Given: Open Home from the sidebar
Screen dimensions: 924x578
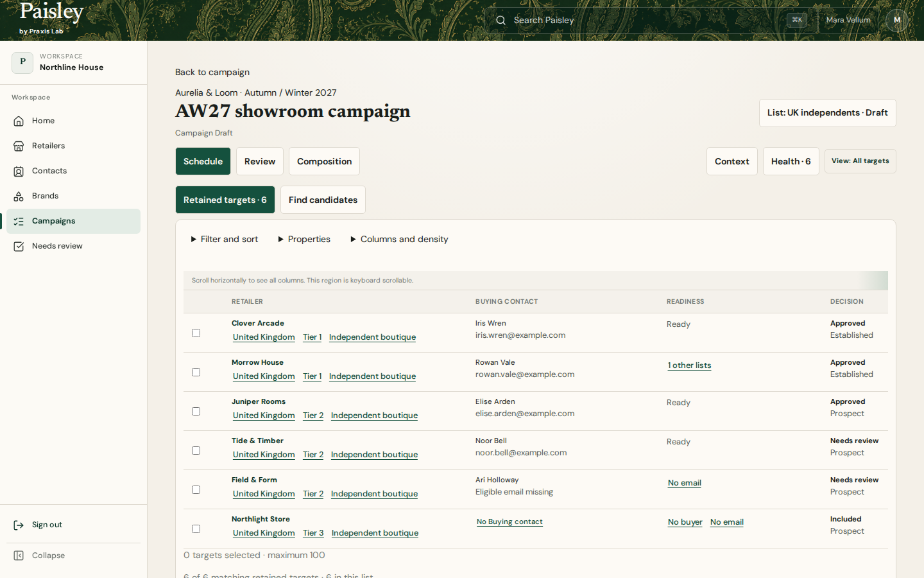Looking at the screenshot, I should [x=73, y=121].
